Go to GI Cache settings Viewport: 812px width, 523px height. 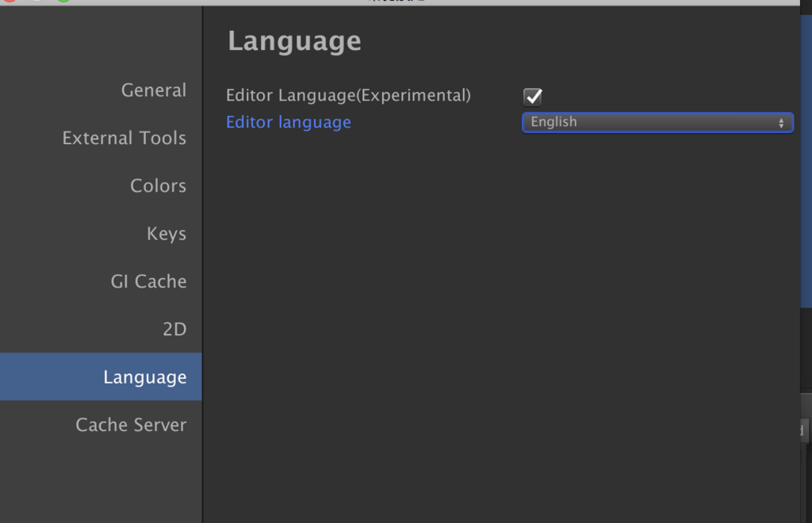tap(148, 281)
